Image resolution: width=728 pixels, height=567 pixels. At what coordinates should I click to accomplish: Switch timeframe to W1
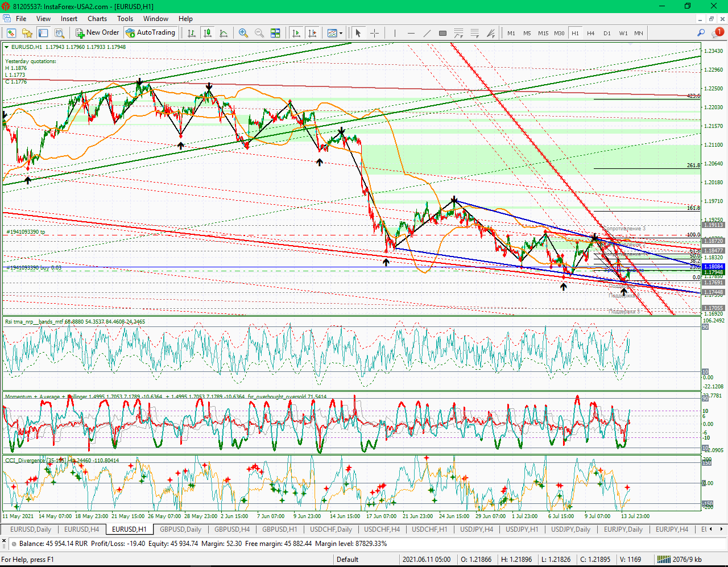(x=623, y=33)
